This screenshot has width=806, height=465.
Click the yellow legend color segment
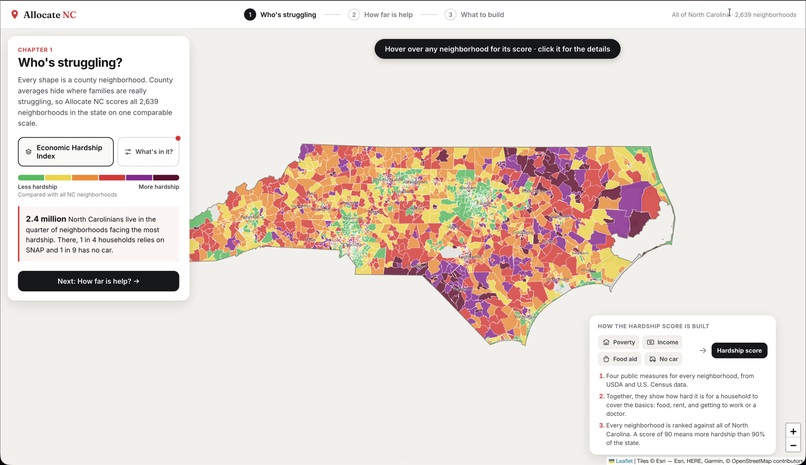[x=58, y=177]
